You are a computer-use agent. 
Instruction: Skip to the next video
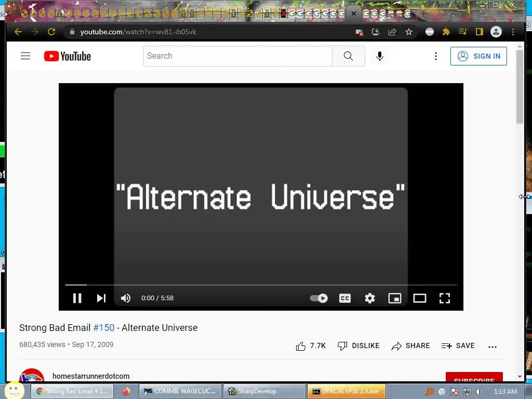pyautogui.click(x=101, y=298)
